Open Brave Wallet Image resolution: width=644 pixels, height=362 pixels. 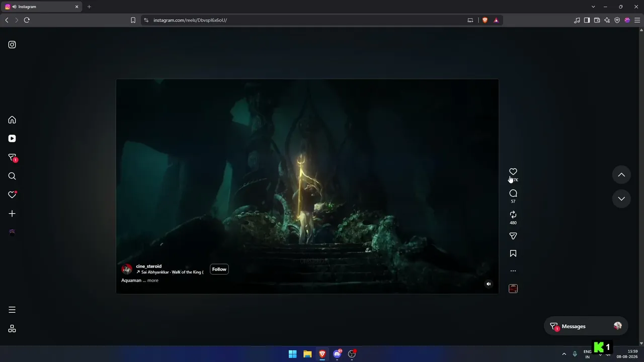597,20
